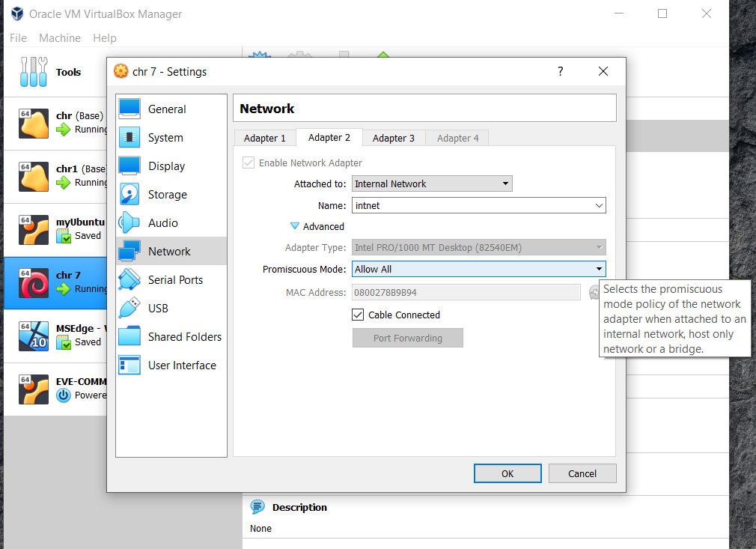This screenshot has height=549, width=756.
Task: Click the Port Forwarding button
Action: [407, 338]
